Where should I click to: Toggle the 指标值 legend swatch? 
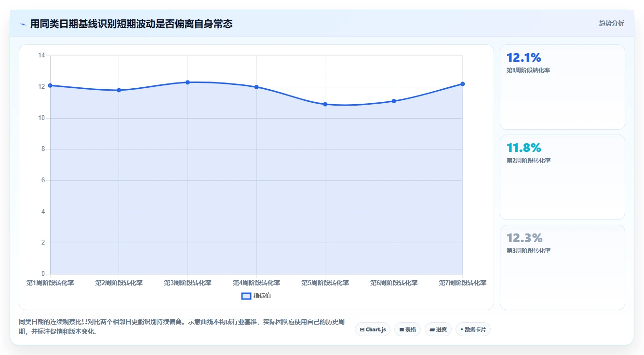click(246, 296)
